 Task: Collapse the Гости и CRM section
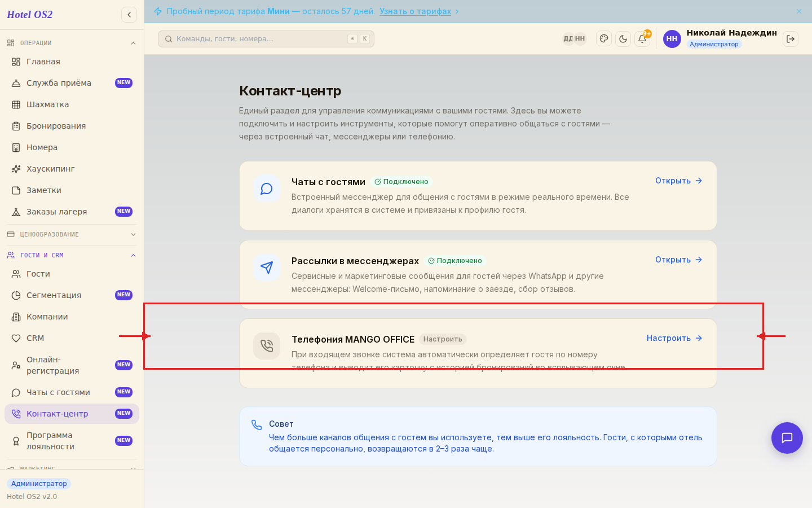point(72,255)
